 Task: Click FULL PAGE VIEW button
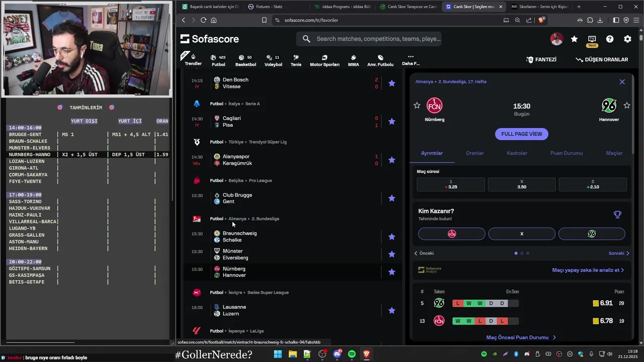point(522,134)
